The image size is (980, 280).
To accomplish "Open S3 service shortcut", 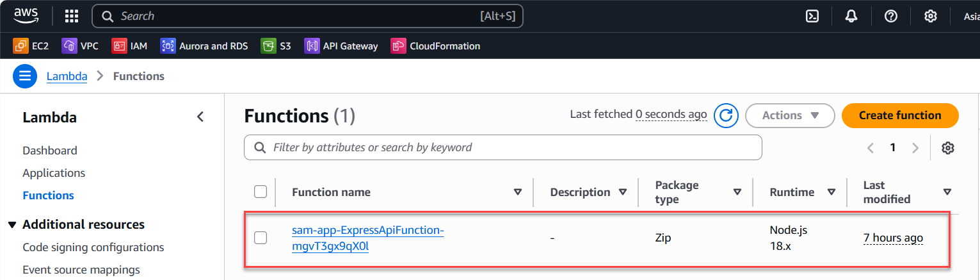I will coord(276,46).
